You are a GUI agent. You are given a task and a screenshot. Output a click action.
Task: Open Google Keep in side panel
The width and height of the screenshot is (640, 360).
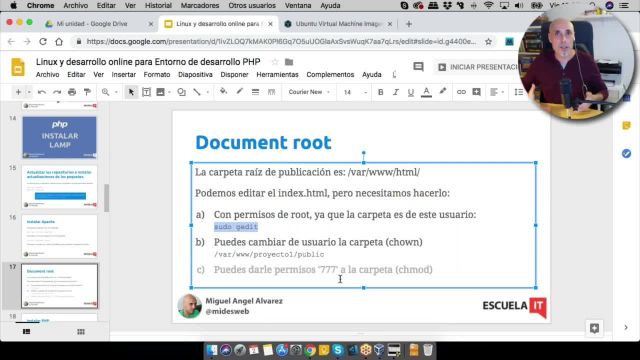click(627, 126)
